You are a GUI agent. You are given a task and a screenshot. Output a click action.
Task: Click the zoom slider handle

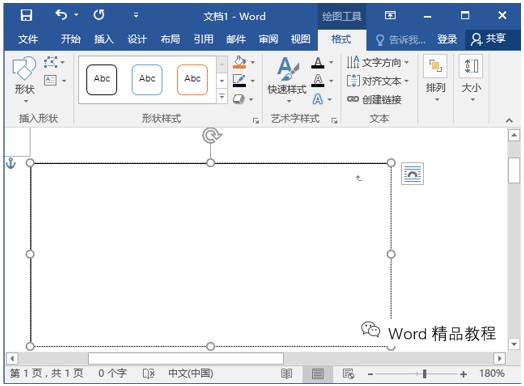[x=424, y=373]
